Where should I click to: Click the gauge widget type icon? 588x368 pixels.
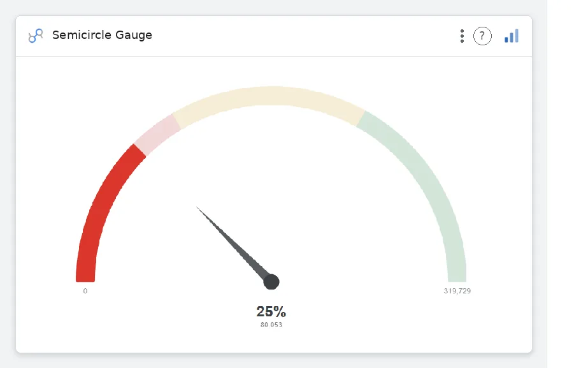pos(36,36)
